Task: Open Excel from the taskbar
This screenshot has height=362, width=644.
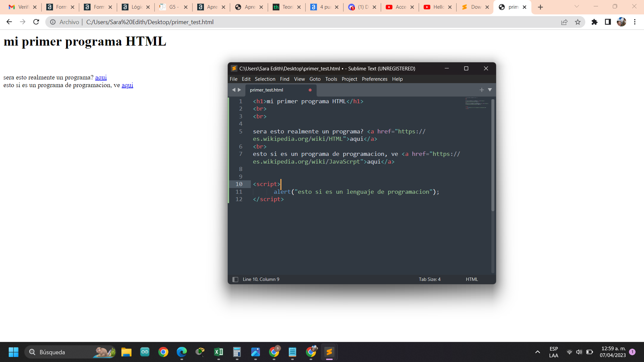Action: (218, 352)
